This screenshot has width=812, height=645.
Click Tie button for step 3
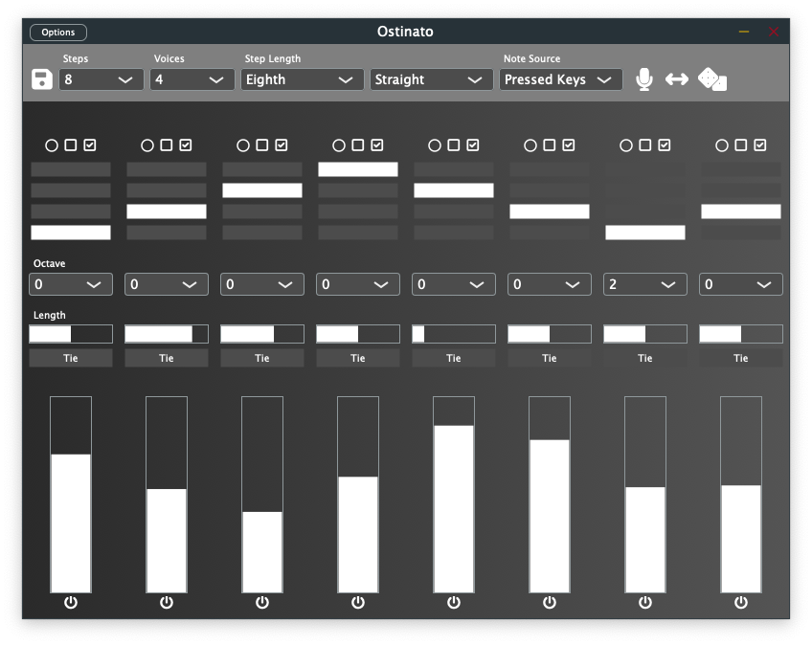pyautogui.click(x=262, y=358)
